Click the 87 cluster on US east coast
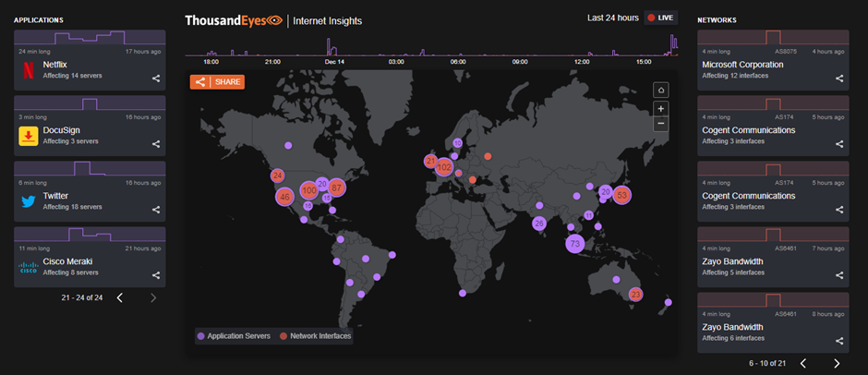 coord(336,187)
